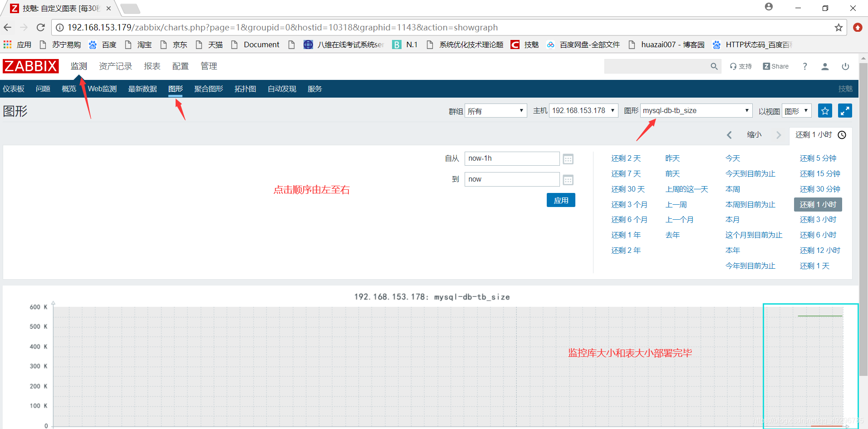Toggle the 还剩 1 小时 time selector tab

click(820, 135)
